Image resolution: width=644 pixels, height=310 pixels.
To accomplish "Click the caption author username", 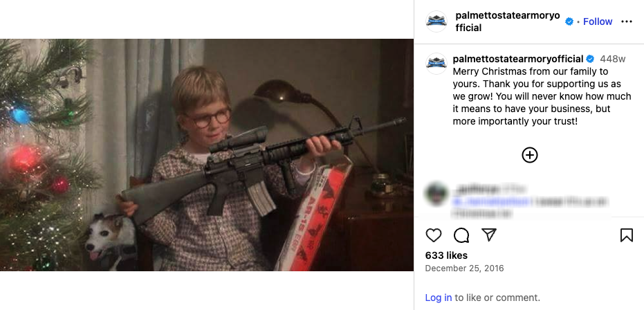I will [518, 59].
